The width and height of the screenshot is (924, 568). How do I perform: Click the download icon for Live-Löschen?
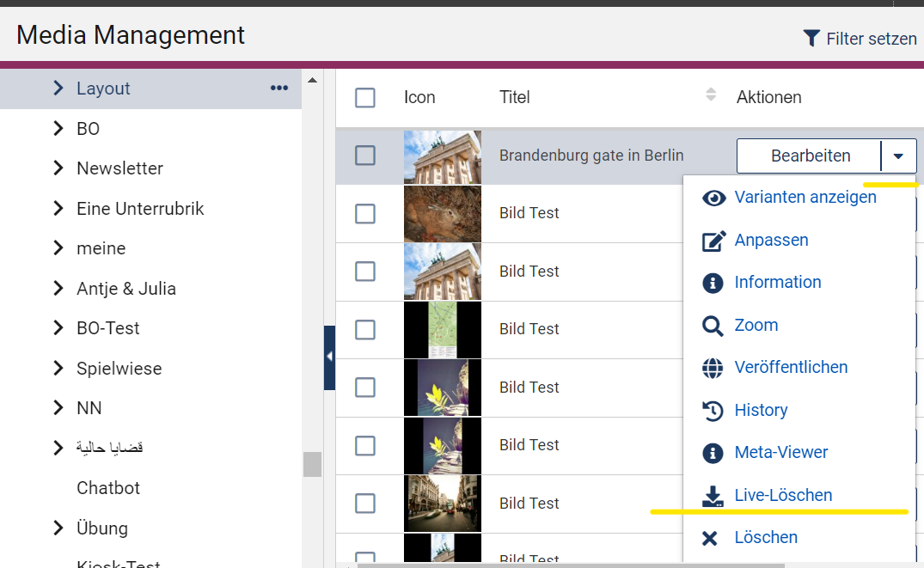713,496
